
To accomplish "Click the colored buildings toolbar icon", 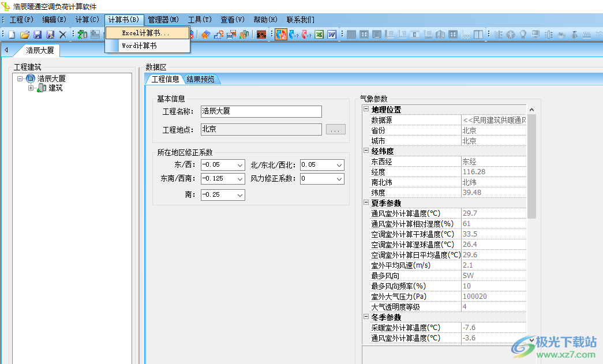I will 244,35.
